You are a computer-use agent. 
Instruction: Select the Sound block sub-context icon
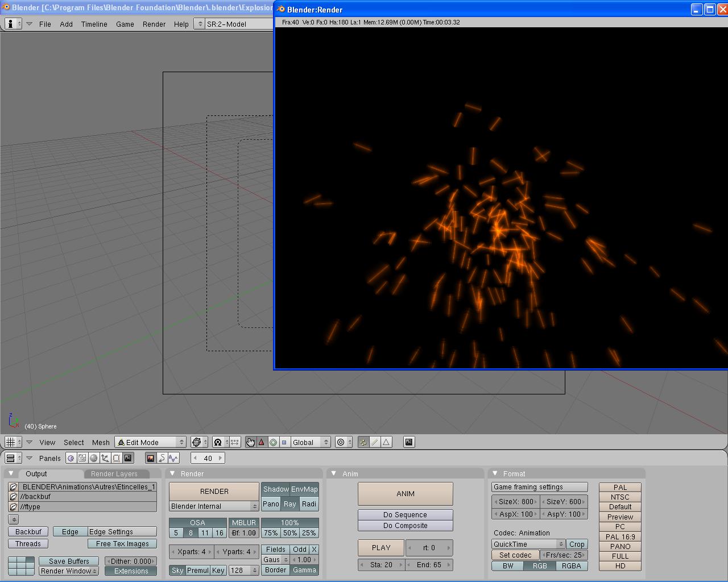(x=173, y=458)
